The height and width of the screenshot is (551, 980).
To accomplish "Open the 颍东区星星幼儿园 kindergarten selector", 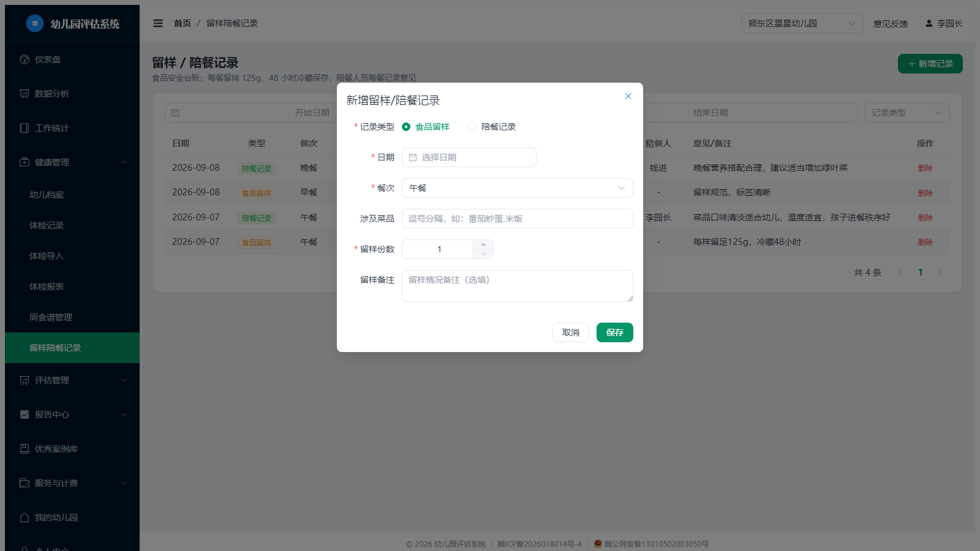I will 802,23.
